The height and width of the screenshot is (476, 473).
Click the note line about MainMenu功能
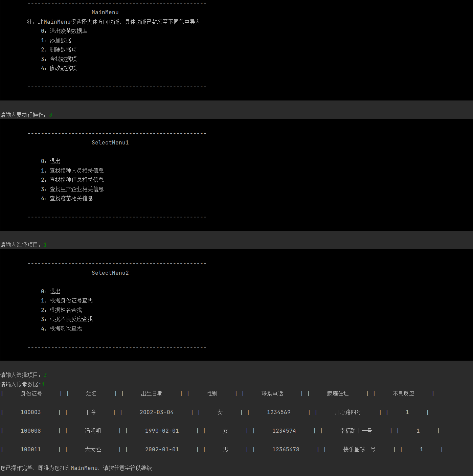(x=114, y=22)
